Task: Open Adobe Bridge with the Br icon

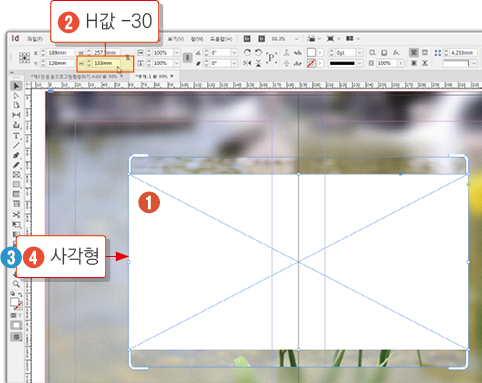Action: coord(247,39)
